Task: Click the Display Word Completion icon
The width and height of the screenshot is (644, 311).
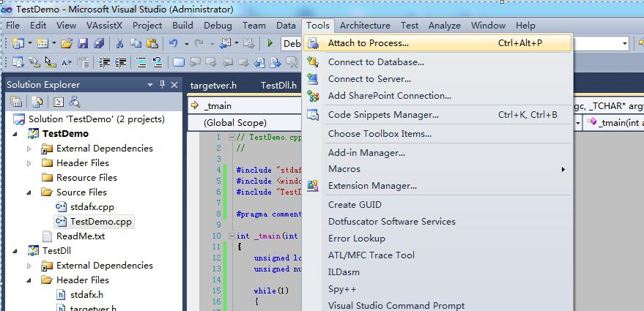Action: (66, 62)
